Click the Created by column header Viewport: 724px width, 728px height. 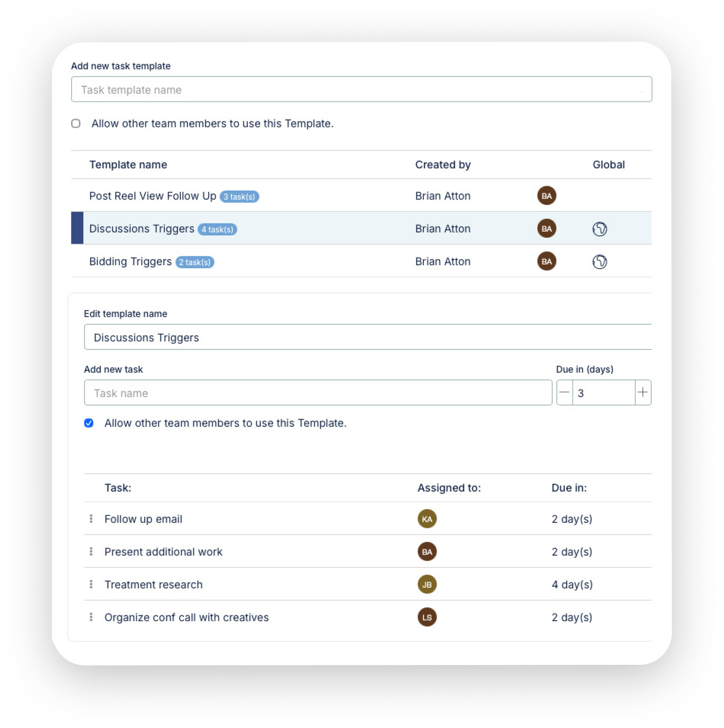[443, 165]
